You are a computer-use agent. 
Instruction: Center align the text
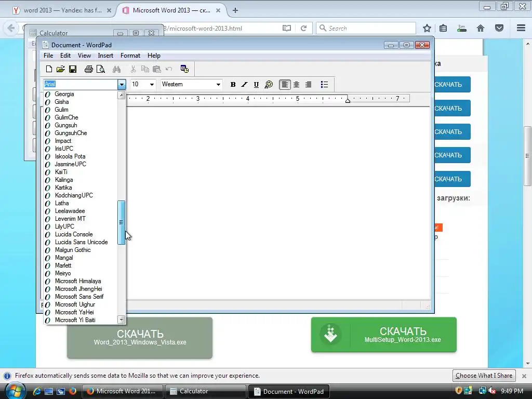click(297, 85)
